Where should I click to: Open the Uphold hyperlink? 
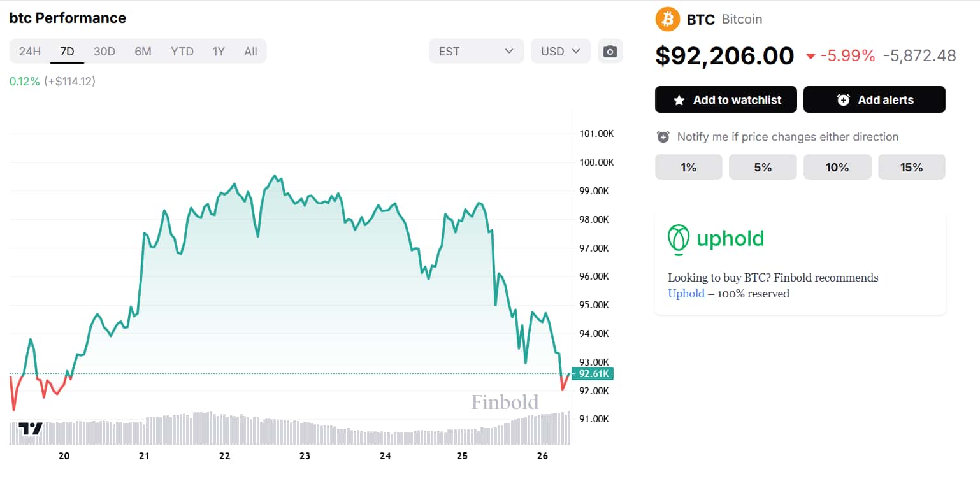pos(686,294)
